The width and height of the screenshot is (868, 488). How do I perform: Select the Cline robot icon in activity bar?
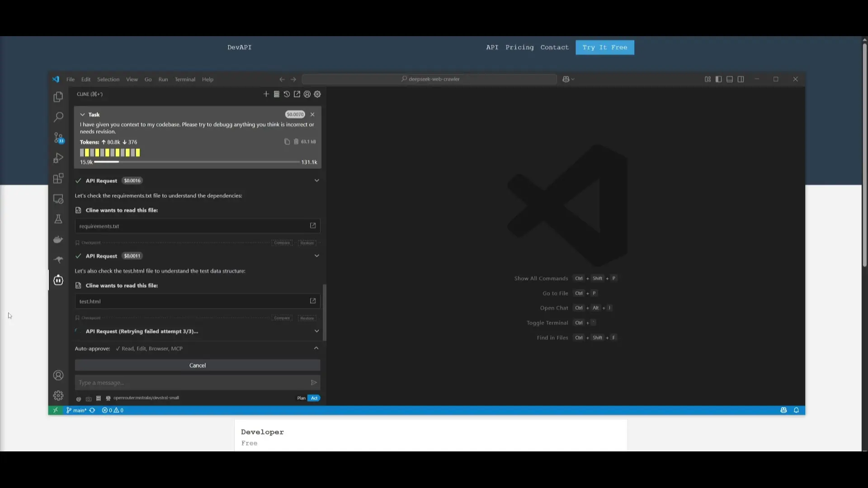[x=58, y=280]
